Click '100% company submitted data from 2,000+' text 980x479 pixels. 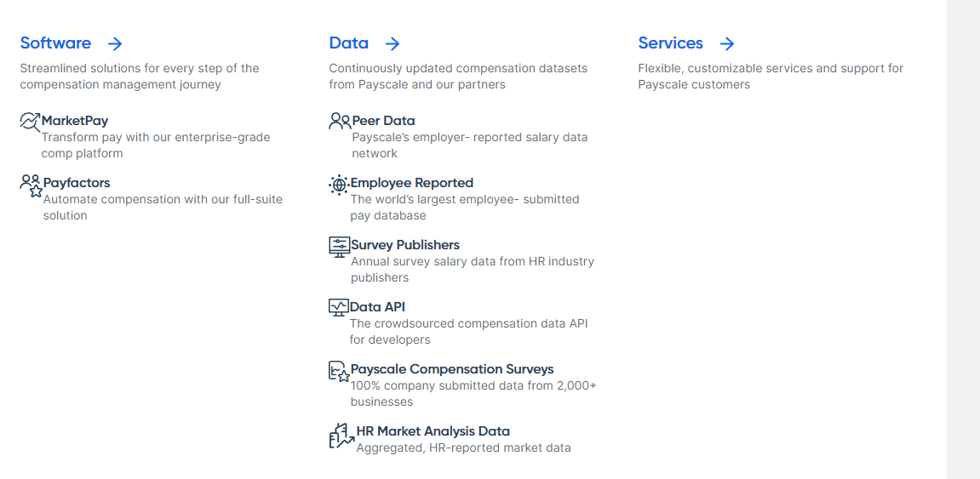click(473, 385)
